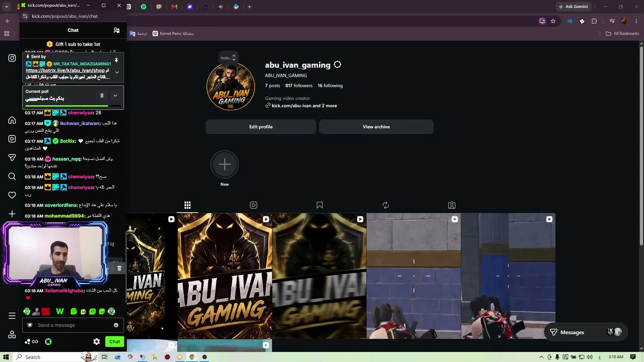The width and height of the screenshot is (644, 362).
Task: Click the View archive button
Action: pos(376,127)
